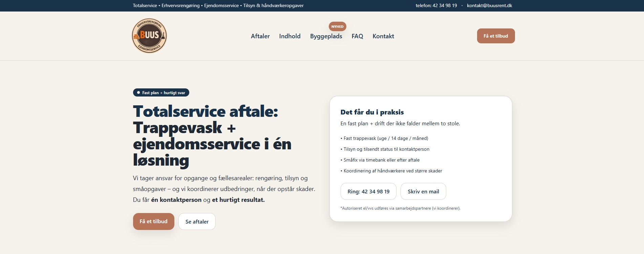Open the Kontakt navigation link
The width and height of the screenshot is (644, 254).
pos(383,36)
